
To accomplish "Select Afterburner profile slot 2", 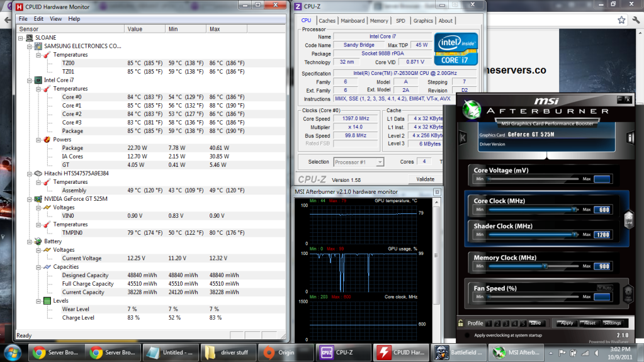I will [497, 324].
